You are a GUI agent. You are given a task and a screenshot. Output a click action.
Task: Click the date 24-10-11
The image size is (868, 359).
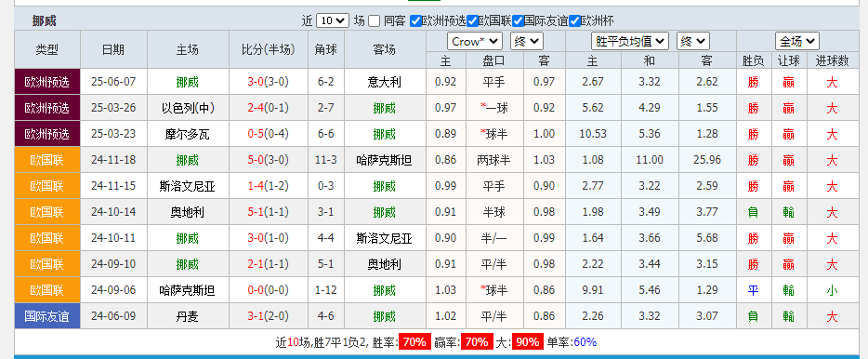pyautogui.click(x=113, y=239)
